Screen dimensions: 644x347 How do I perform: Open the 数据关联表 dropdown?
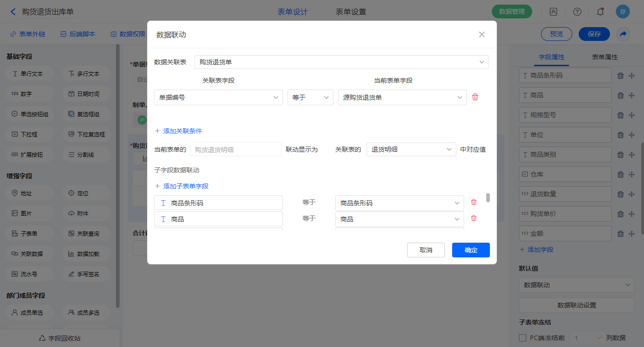[341, 62]
